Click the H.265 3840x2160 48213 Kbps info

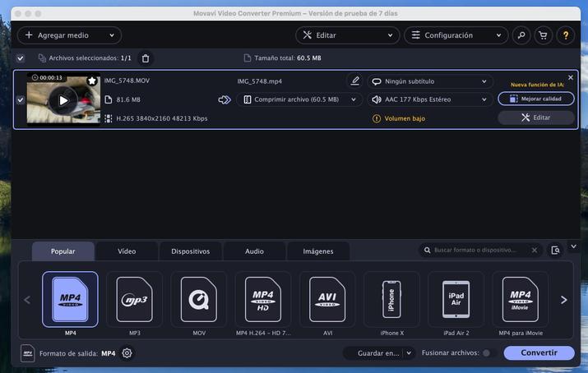[162, 118]
